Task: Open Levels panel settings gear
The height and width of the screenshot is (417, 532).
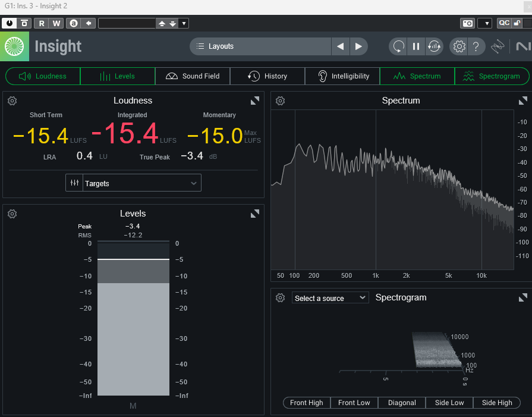Action: point(12,214)
